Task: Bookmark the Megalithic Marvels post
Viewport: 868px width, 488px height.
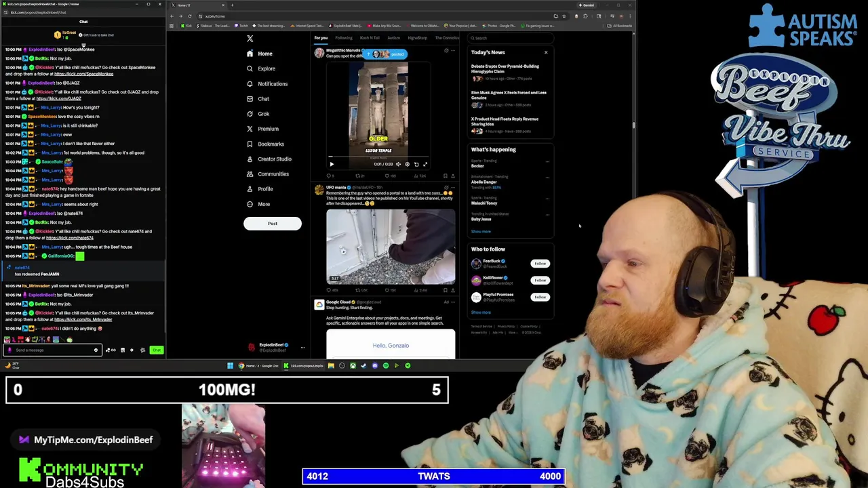Action: click(x=445, y=176)
